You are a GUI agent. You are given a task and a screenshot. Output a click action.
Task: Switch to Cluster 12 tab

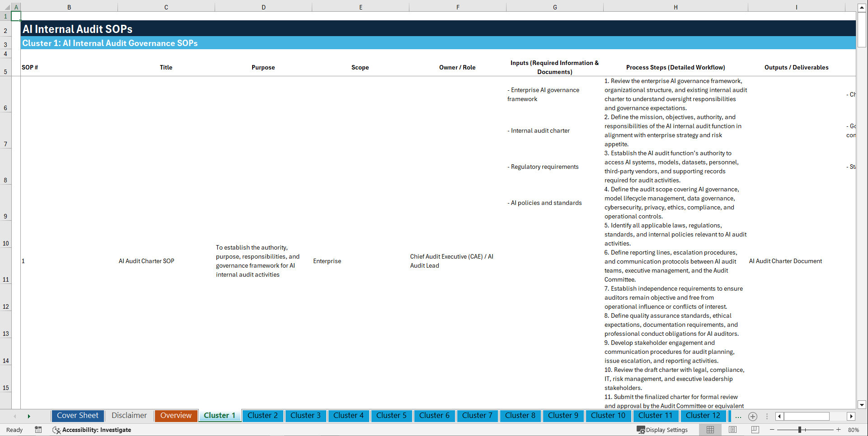[x=703, y=416]
